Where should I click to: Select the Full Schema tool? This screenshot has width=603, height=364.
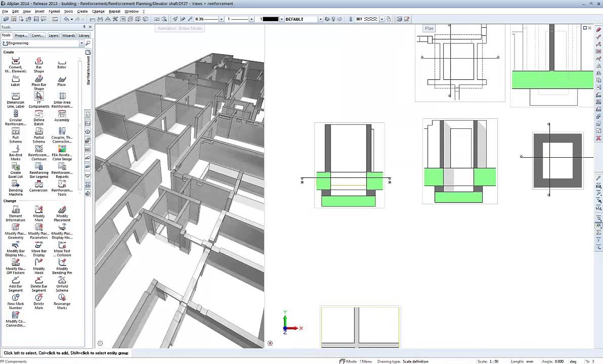15,135
